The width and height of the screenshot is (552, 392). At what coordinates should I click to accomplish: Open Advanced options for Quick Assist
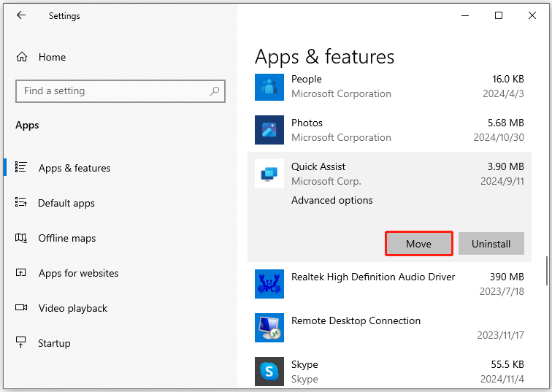point(331,200)
